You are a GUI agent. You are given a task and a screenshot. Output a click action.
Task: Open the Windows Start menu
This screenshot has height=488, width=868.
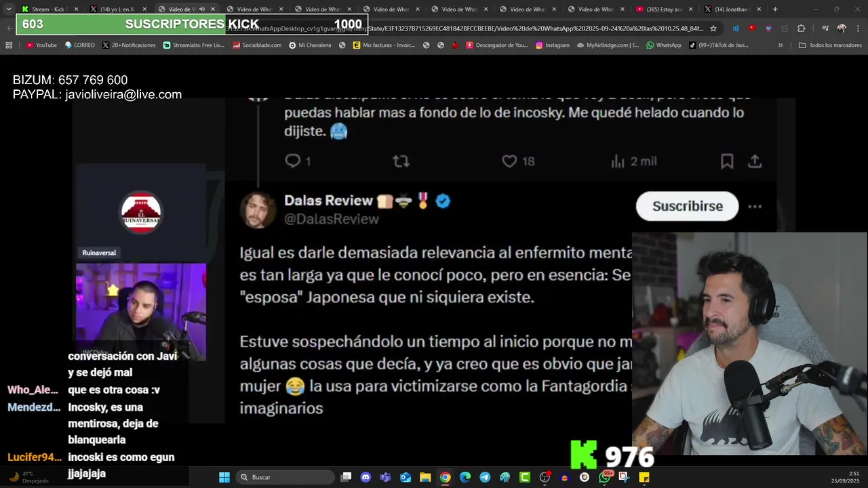tap(224, 477)
